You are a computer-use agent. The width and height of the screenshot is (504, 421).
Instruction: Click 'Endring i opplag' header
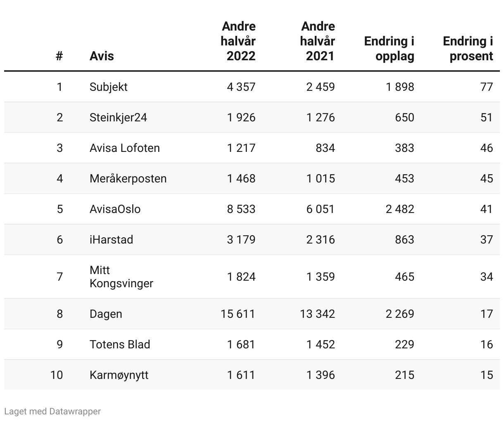pos(389,48)
